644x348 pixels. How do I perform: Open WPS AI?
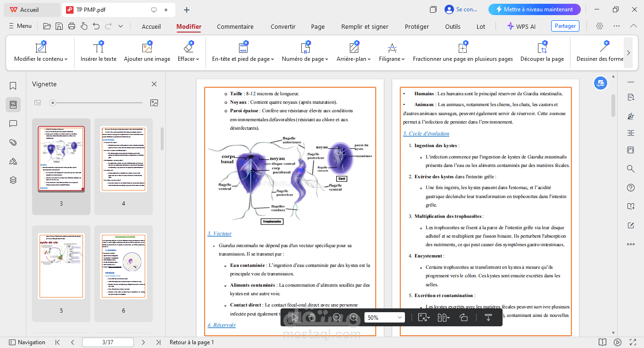[x=521, y=26]
